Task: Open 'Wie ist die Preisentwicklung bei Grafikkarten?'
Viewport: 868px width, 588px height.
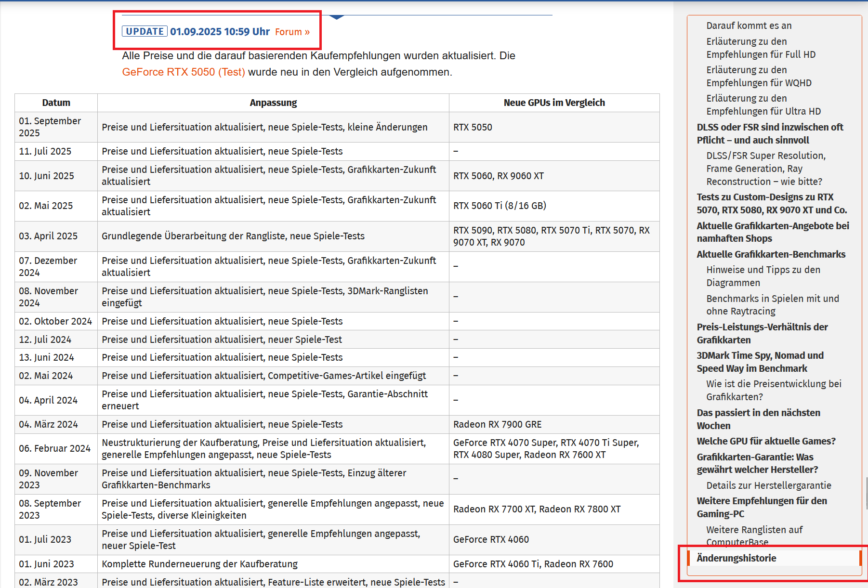Action: (x=774, y=390)
